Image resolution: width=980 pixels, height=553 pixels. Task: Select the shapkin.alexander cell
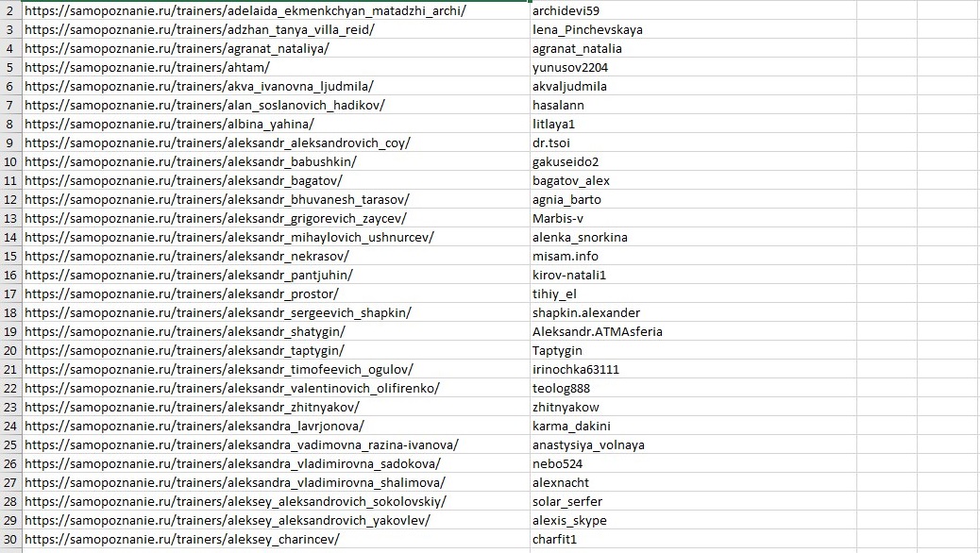coord(693,312)
